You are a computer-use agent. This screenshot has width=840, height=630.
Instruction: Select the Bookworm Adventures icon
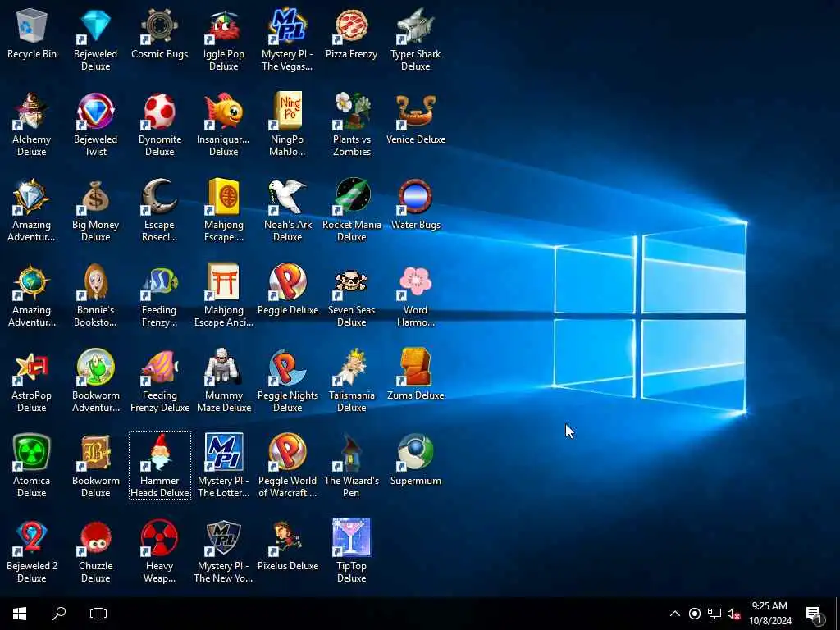95,367
